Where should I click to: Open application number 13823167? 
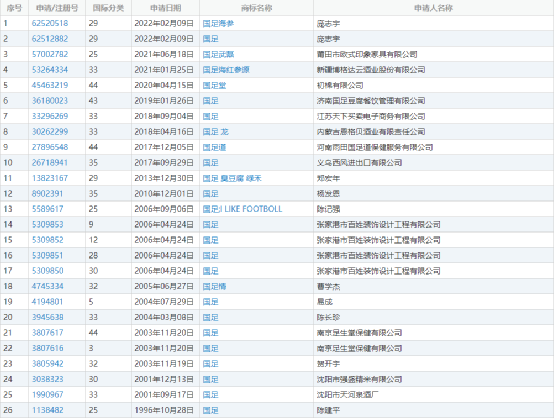[x=50, y=178]
